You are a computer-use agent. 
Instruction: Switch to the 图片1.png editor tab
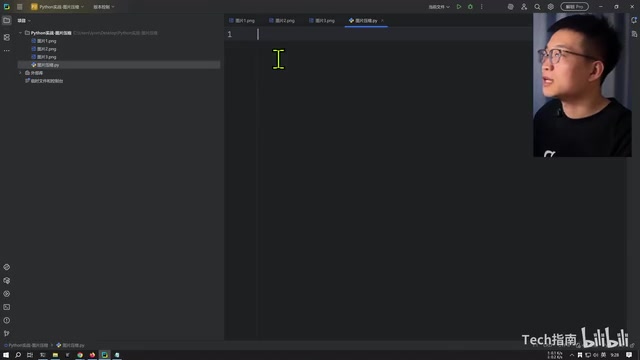242,20
